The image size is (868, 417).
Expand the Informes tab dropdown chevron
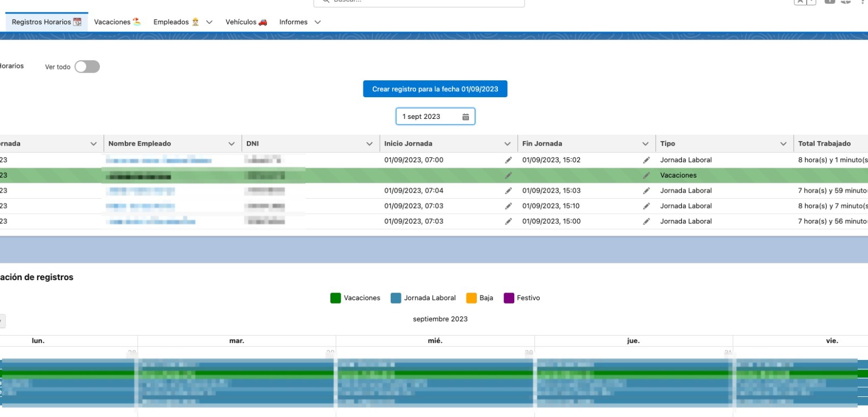pos(318,22)
